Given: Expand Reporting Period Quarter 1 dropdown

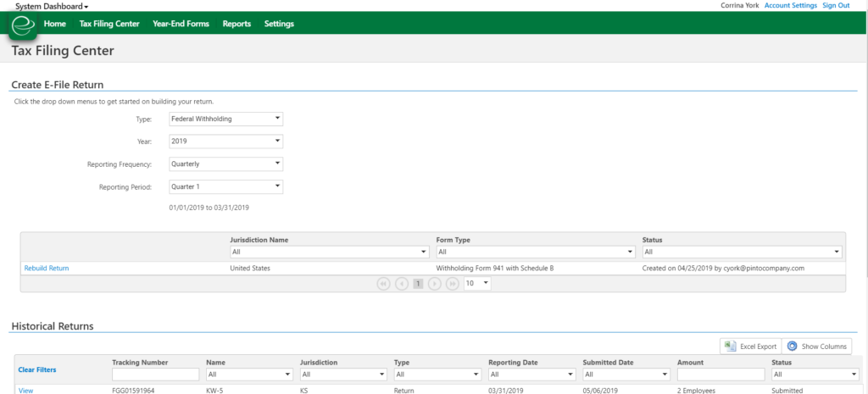Looking at the screenshot, I should [x=225, y=187].
